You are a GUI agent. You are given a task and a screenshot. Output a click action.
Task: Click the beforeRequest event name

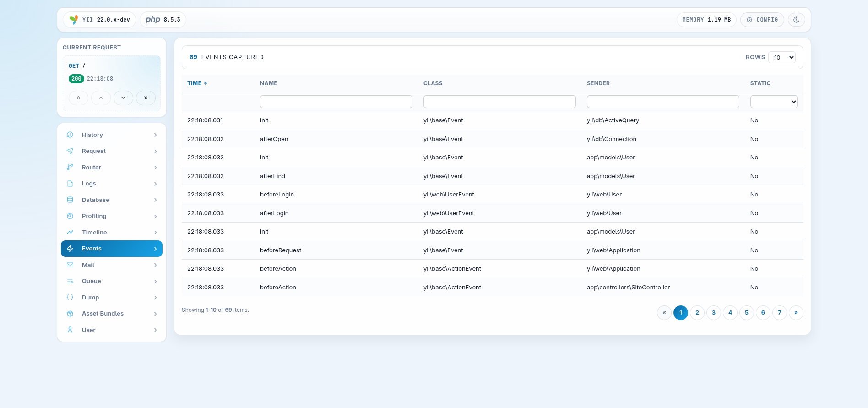click(281, 250)
